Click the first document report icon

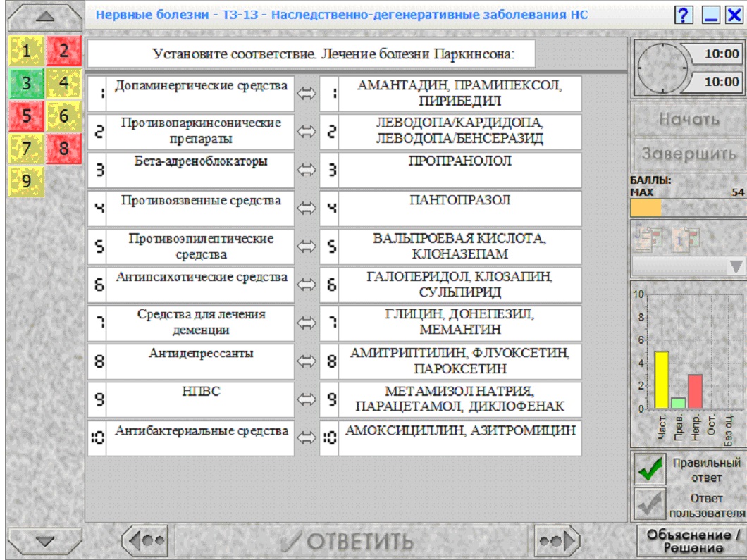tap(648, 238)
